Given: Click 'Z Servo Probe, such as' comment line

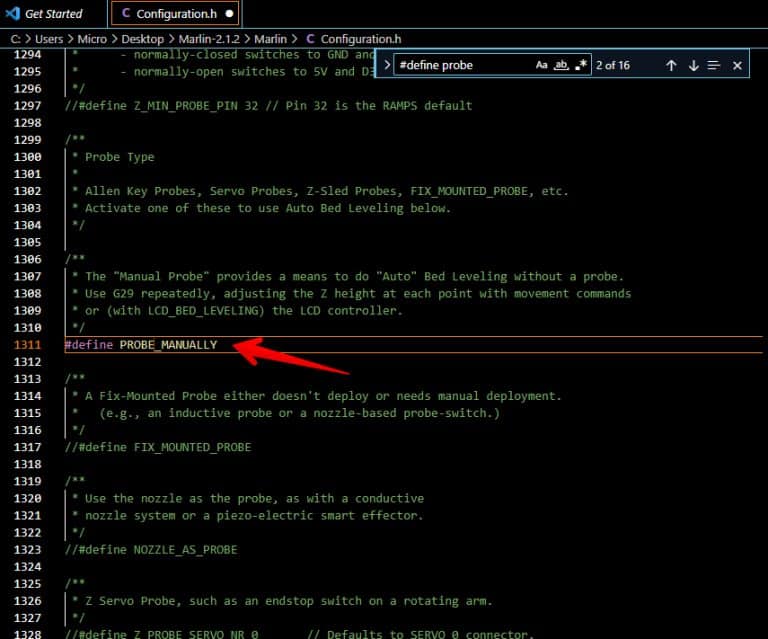Looking at the screenshot, I should (288, 601).
